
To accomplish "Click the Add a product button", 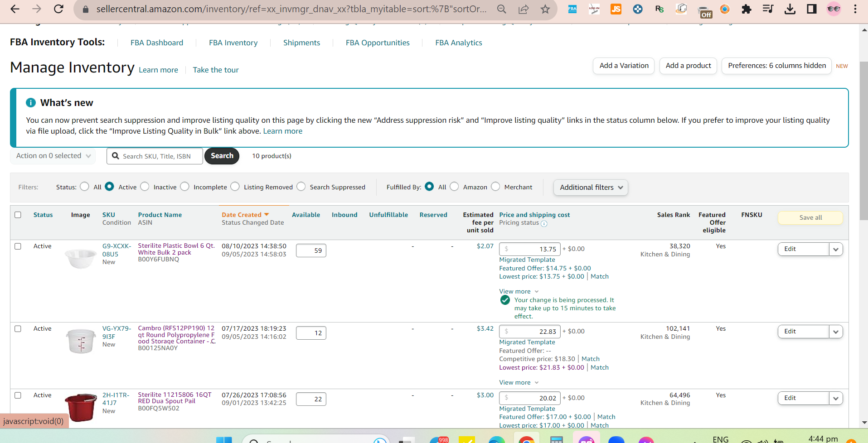I will 688,66.
